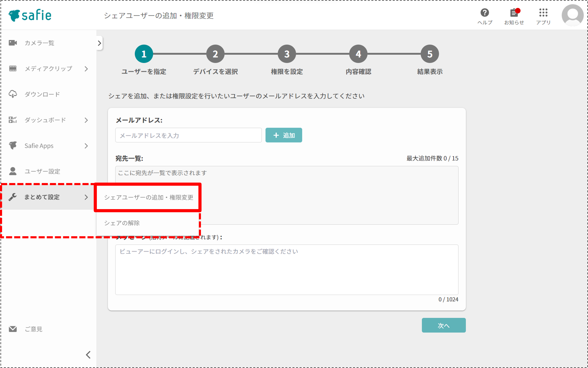Click the ダッシュボード chart icon
Image resolution: width=588 pixels, height=368 pixels.
(x=13, y=120)
